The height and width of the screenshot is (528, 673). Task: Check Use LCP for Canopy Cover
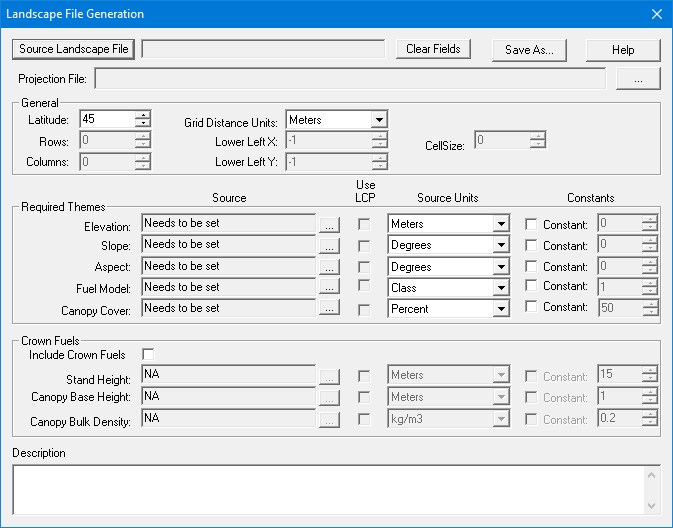(x=364, y=310)
